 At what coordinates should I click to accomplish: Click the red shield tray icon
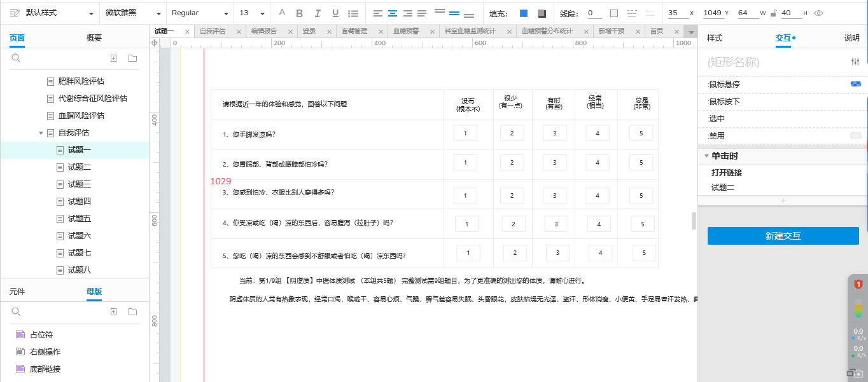pyautogui.click(x=858, y=284)
